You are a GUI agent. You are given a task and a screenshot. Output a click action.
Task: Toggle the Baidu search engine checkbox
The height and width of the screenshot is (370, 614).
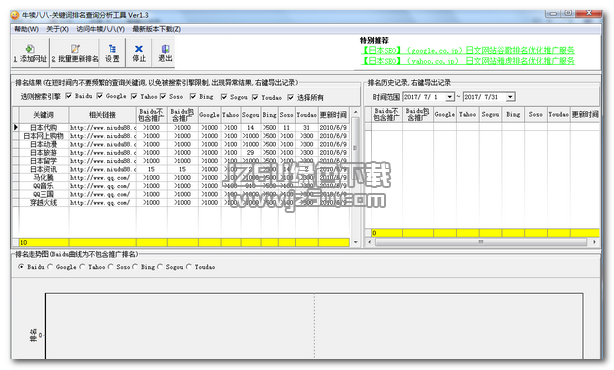click(69, 96)
